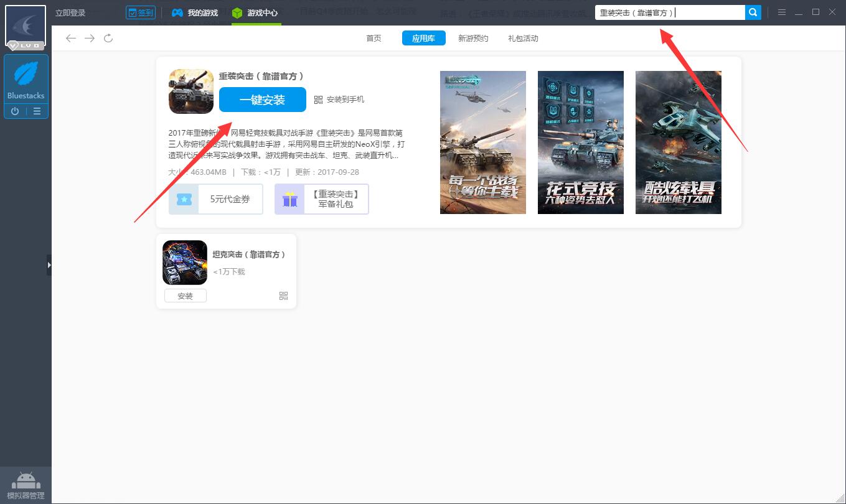
Task: Click the search input field
Action: pyautogui.click(x=669, y=12)
